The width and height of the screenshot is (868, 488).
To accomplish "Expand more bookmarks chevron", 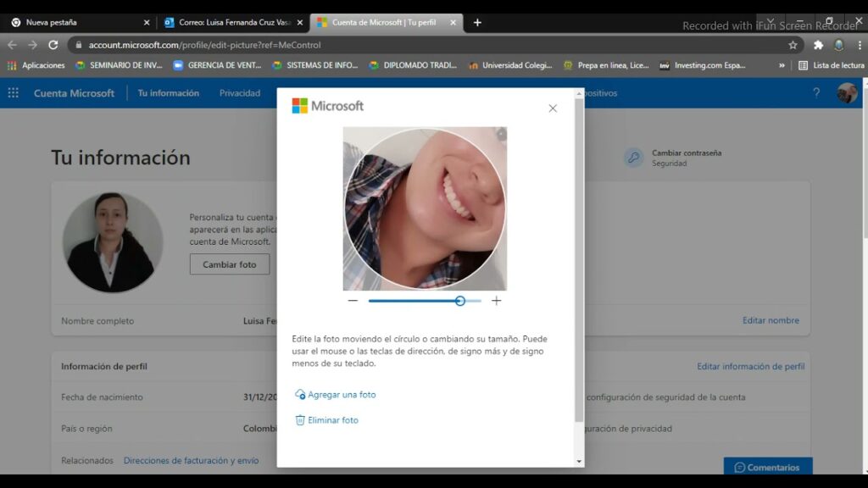I will tap(782, 65).
